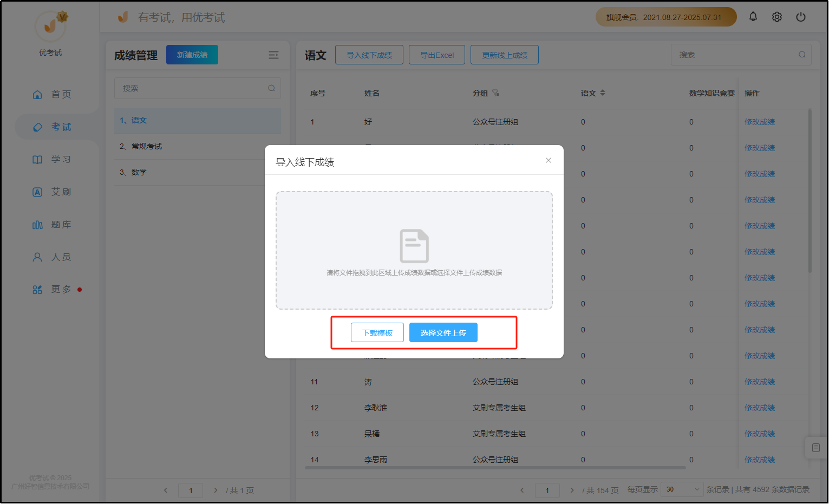Click the table horizontal scrollbar
This screenshot has height=504, width=829.
coord(495,468)
